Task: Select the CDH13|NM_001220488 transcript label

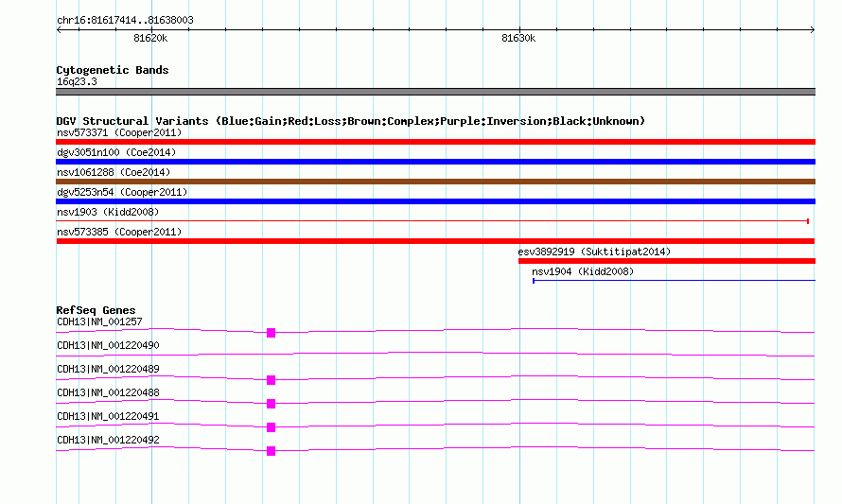Action: click(x=108, y=393)
